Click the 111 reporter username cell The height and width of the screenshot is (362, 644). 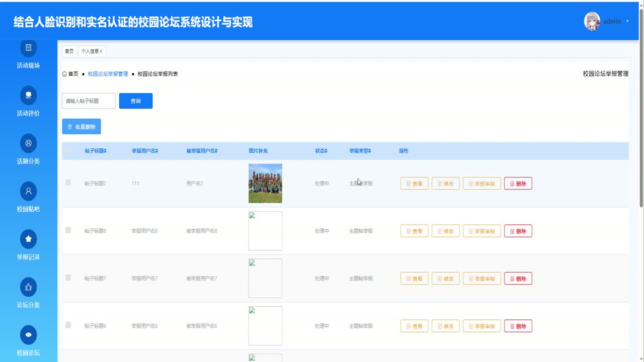[x=135, y=184]
